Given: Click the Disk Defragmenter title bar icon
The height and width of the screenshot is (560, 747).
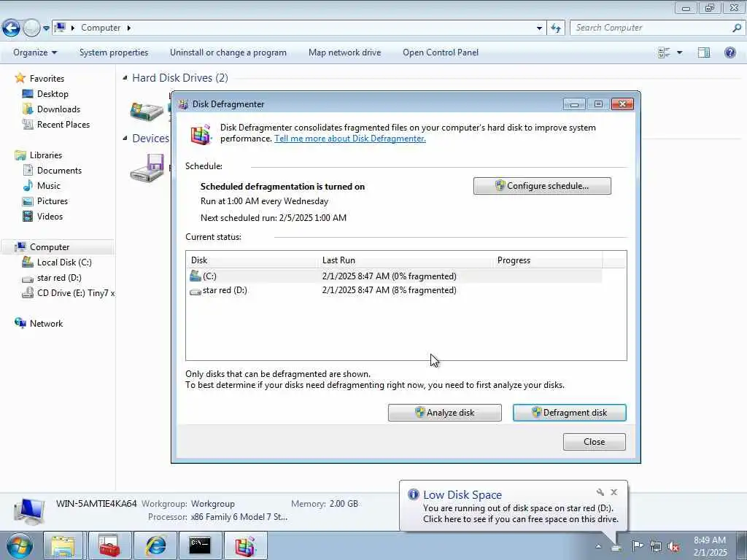Looking at the screenshot, I should pos(183,104).
